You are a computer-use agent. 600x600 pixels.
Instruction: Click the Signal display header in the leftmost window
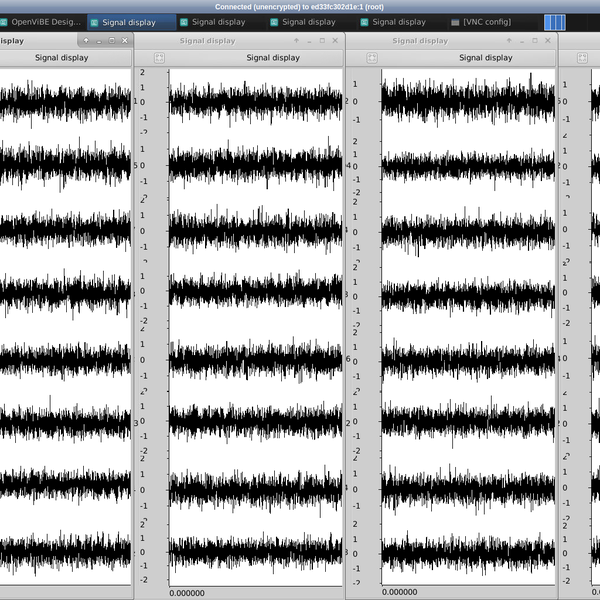click(x=62, y=58)
